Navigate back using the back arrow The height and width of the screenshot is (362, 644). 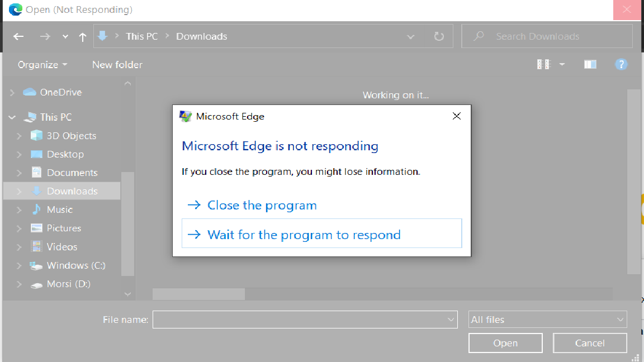point(18,36)
